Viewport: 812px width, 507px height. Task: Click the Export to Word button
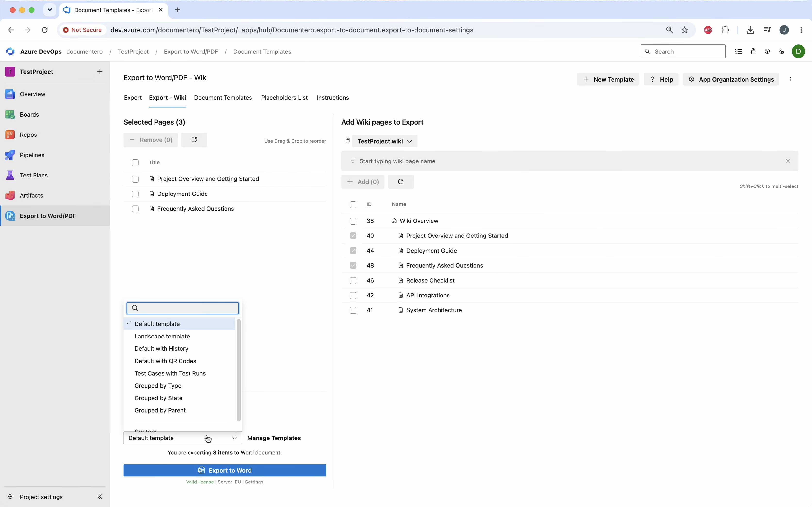(x=225, y=470)
